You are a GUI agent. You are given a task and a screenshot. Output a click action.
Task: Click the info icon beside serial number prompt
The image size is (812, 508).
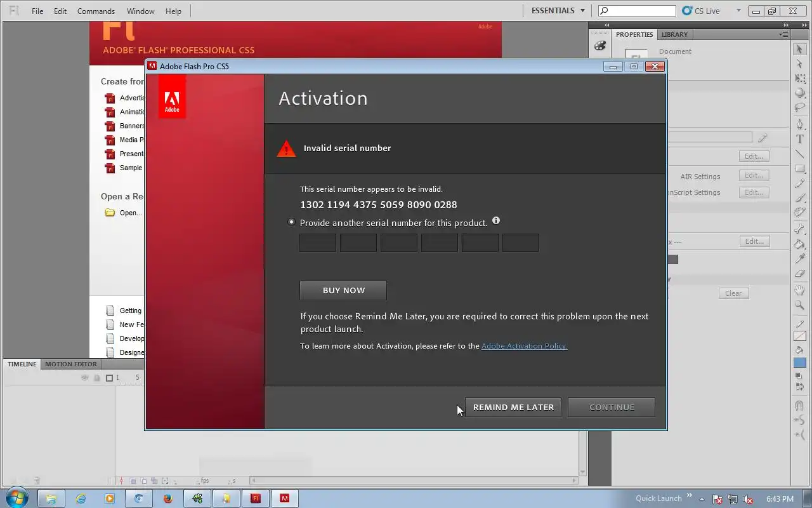pyautogui.click(x=496, y=220)
